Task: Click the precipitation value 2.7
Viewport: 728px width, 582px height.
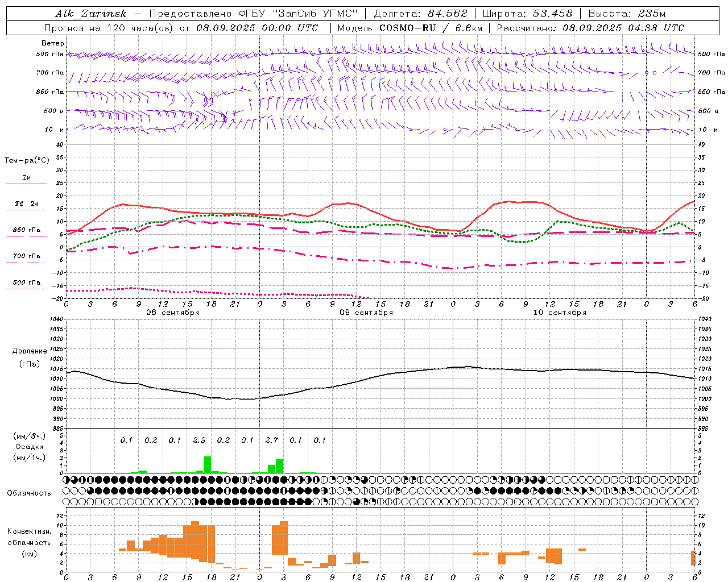Action: click(272, 440)
